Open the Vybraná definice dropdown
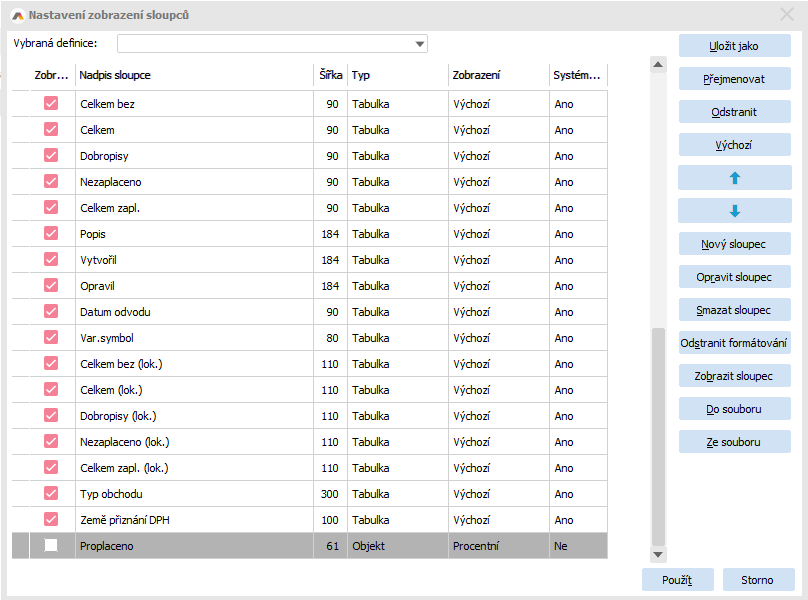The width and height of the screenshot is (808, 600). tap(420, 44)
